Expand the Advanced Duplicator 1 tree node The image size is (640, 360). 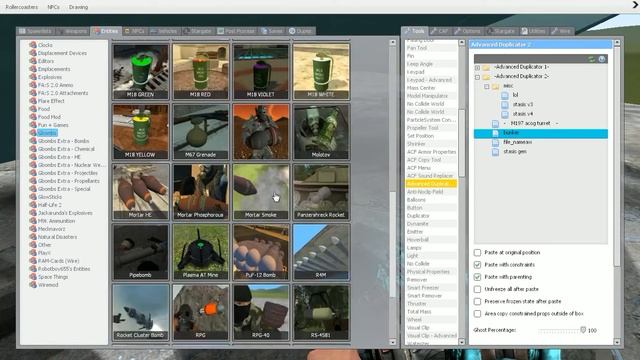coord(477,67)
